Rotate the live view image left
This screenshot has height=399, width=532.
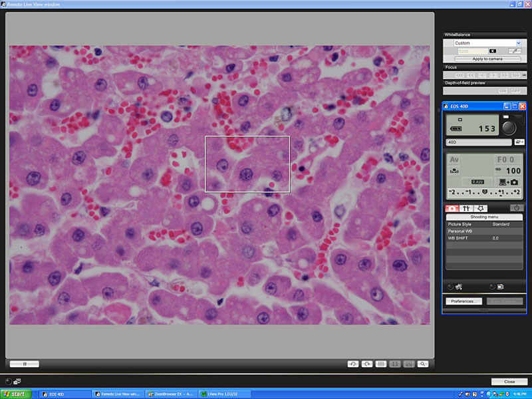tap(352, 364)
